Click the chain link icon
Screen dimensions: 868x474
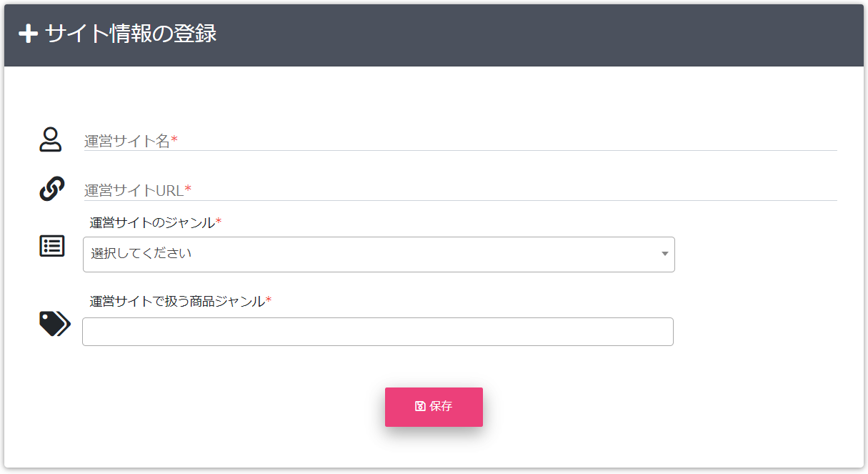51,189
